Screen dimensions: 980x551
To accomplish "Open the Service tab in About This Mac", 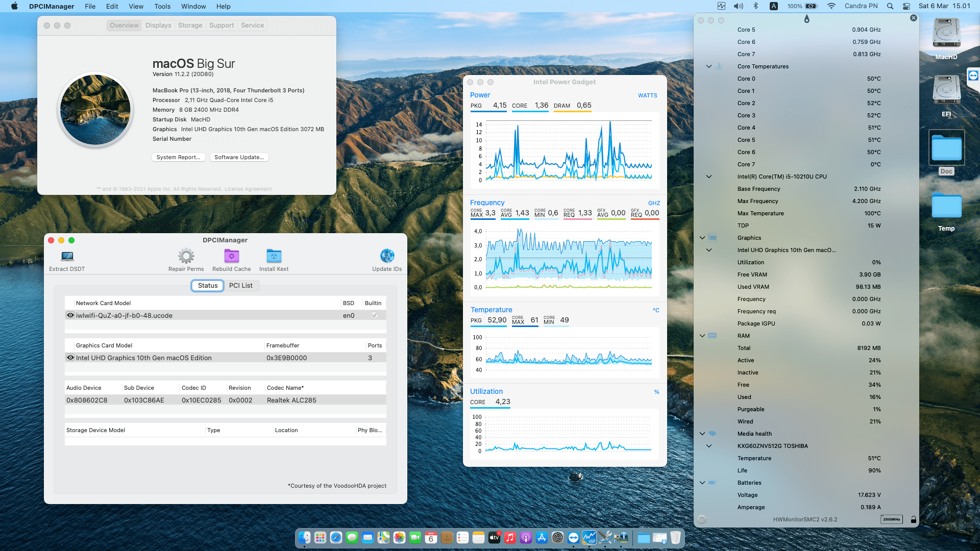I will pyautogui.click(x=252, y=26).
